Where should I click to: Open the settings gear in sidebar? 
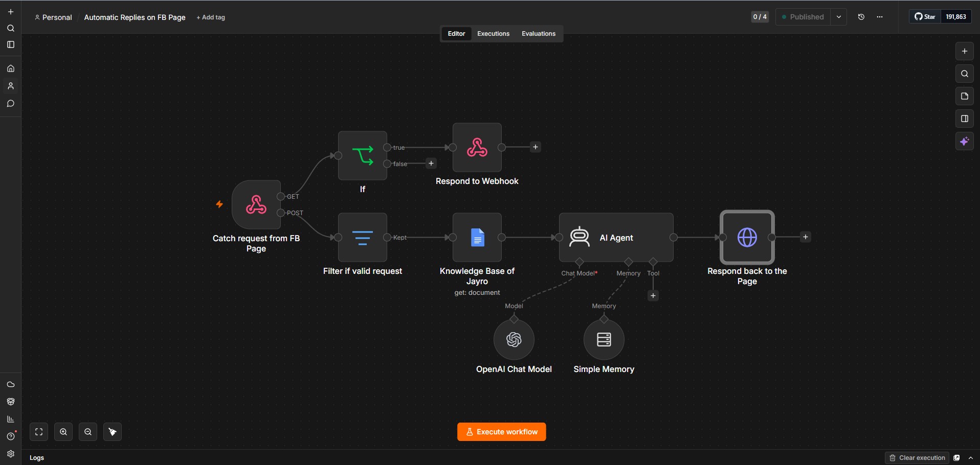(11, 454)
